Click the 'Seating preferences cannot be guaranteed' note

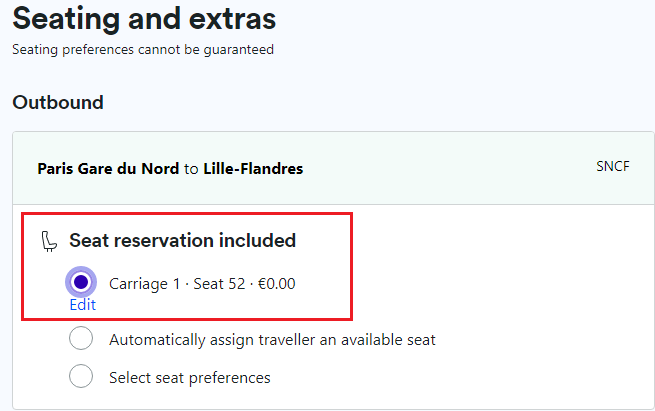143,50
